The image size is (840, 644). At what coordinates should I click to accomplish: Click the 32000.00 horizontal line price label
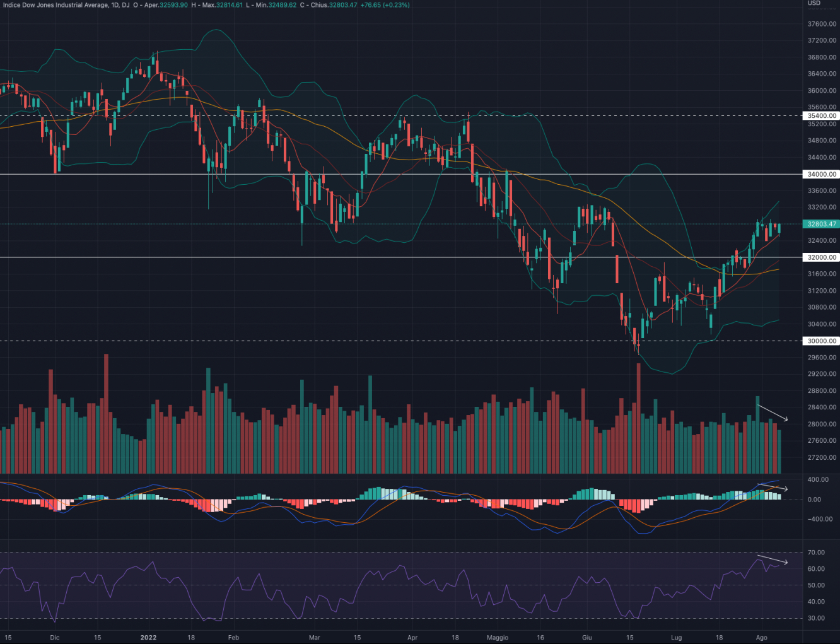point(820,257)
